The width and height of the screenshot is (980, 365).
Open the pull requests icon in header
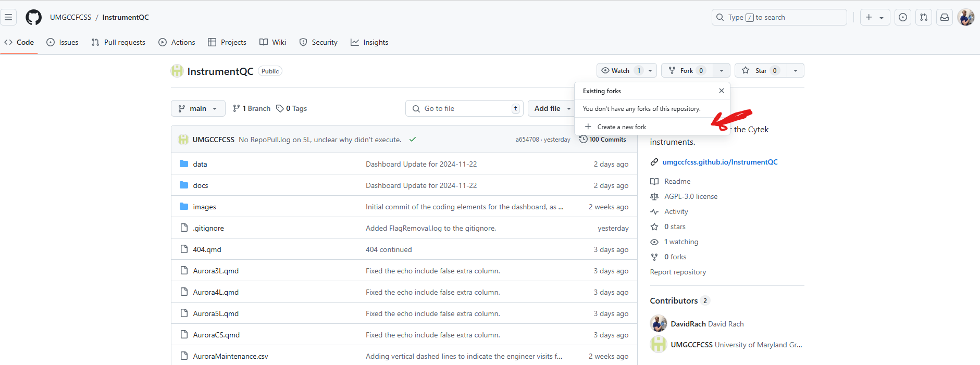(923, 17)
